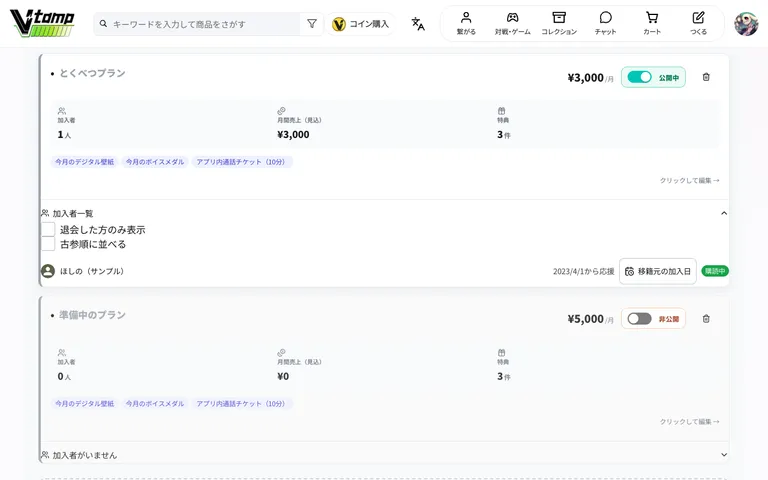Delete the とくべつプラン with trash icon
This screenshot has height=480, width=768.
tap(706, 77)
